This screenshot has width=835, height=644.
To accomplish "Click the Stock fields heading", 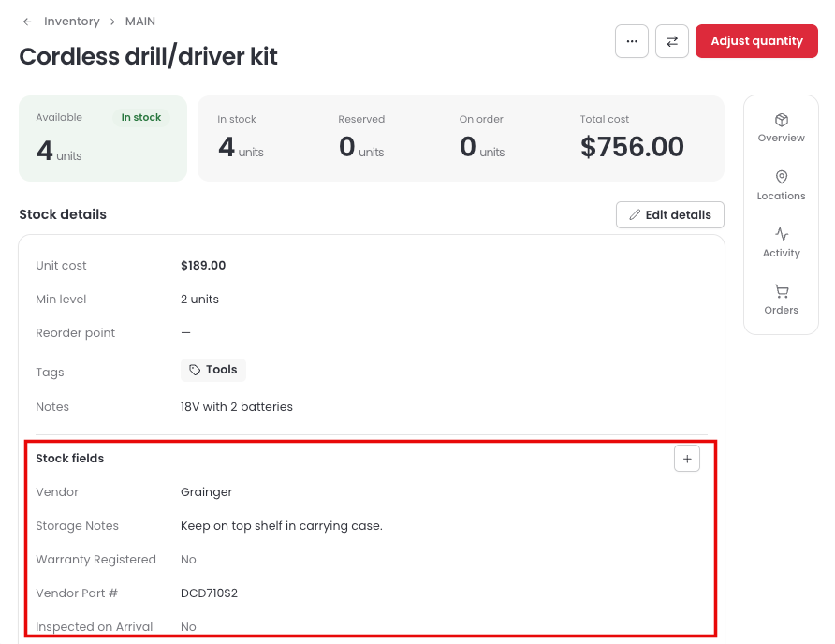I will coord(70,458).
